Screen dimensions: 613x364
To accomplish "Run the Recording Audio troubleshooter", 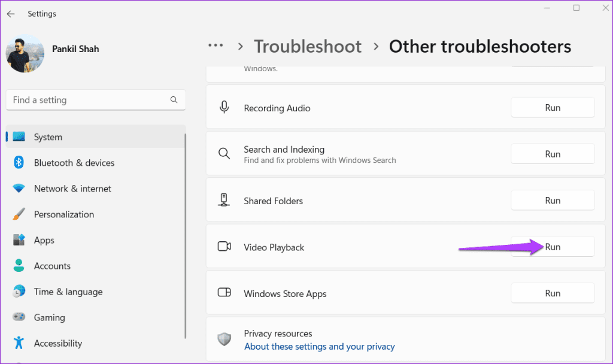I will point(552,108).
